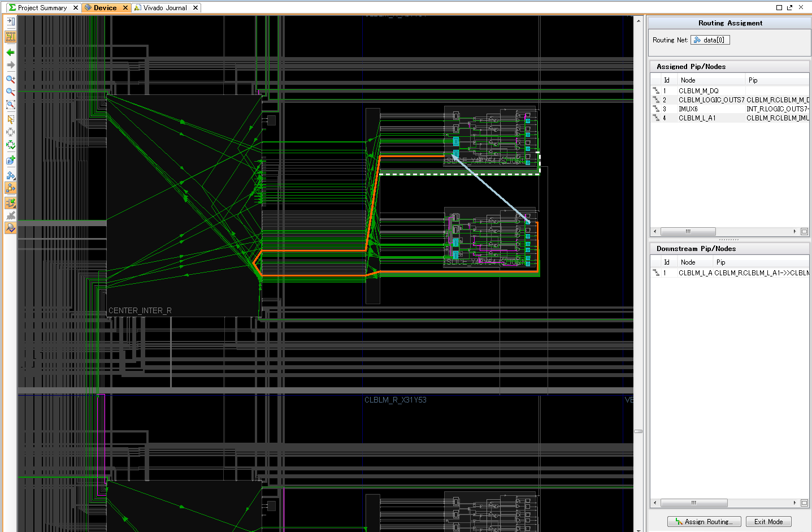Click the add-port P+ icon
Screen dimensions: 812x532
click(x=10, y=160)
